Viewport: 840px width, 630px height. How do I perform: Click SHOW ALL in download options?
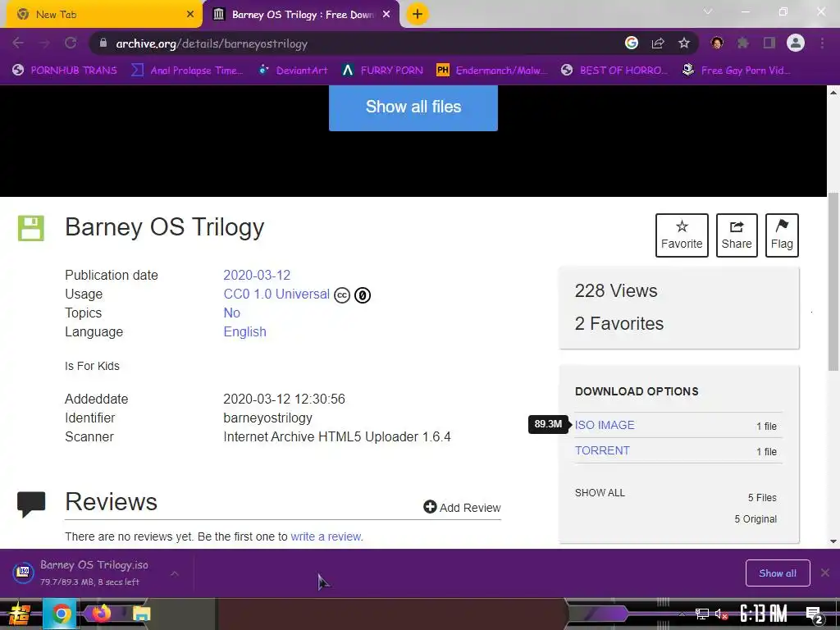(600, 493)
